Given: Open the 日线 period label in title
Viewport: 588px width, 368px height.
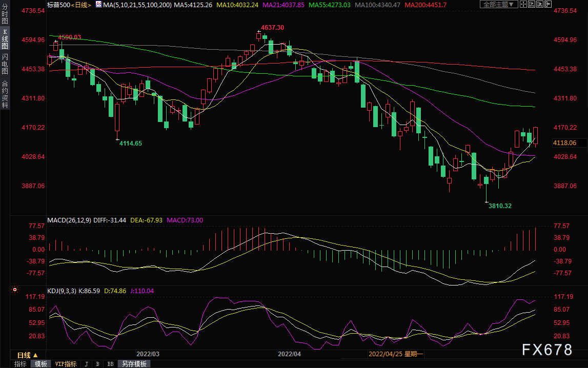Looking at the screenshot, I should [x=81, y=5].
